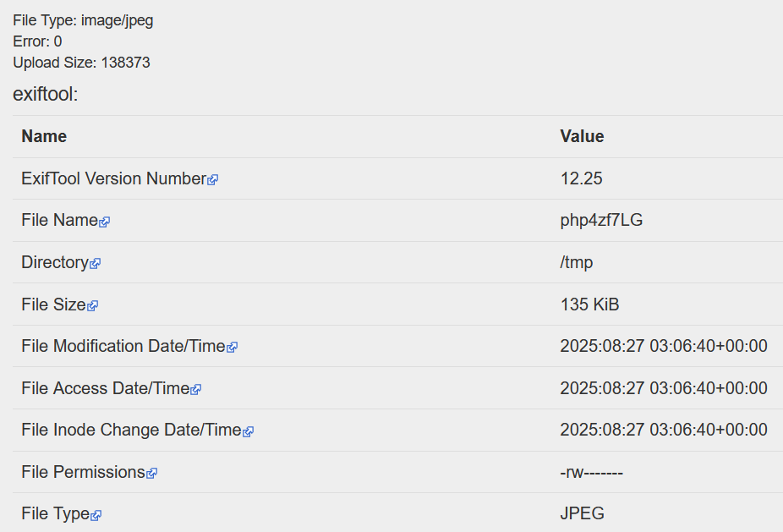Click link icon after File Modification Date/Time
Screen dimensions: 783x532
pos(232,347)
